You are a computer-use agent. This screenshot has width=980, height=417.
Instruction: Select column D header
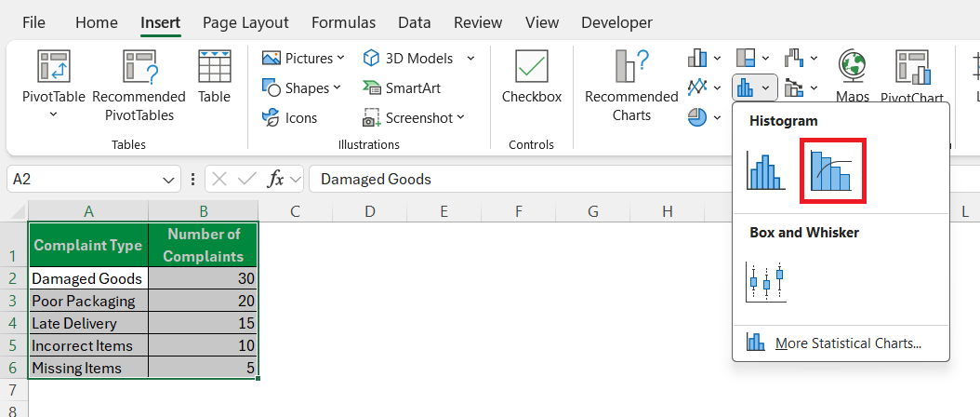point(370,211)
